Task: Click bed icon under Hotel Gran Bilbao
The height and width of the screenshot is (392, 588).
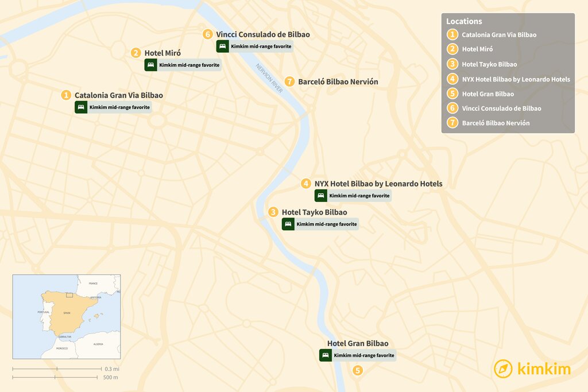Action: tap(326, 355)
